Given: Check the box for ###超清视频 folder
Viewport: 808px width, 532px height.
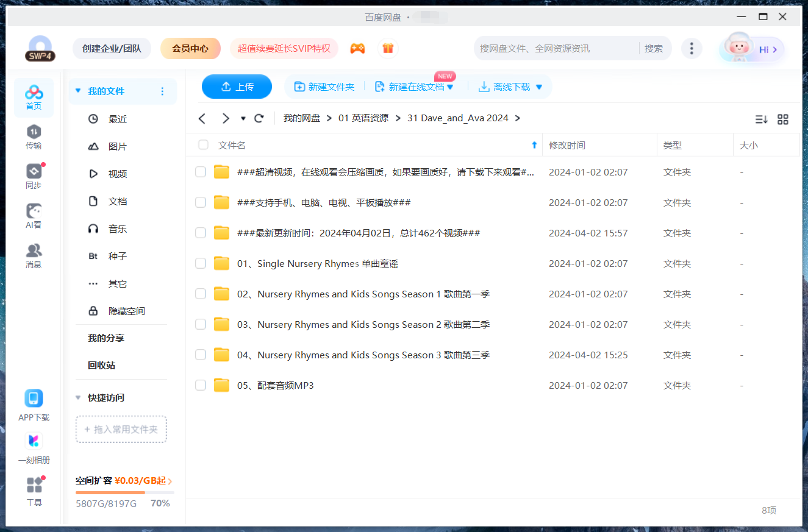Looking at the screenshot, I should coord(201,172).
